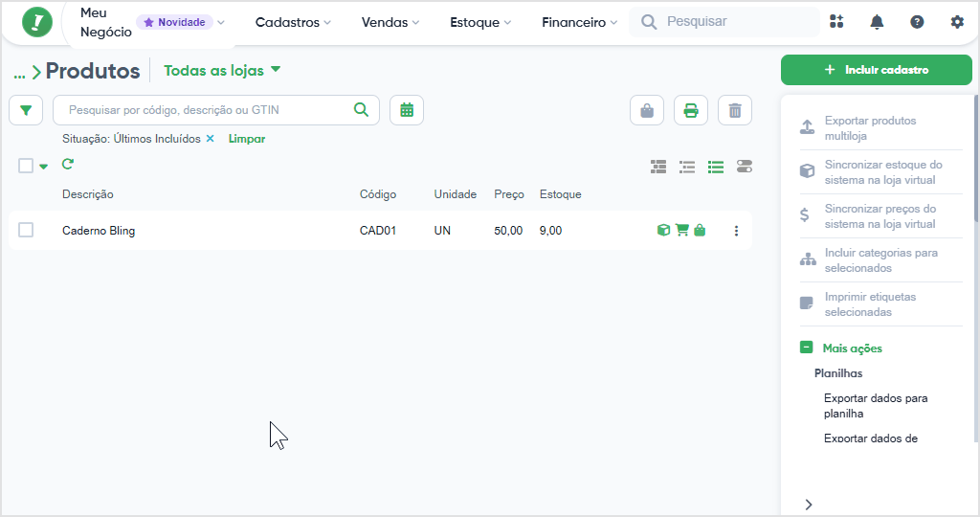Screen dimensions: 980x517
Task: Click the side panel scrollbar
Action: 976,158
